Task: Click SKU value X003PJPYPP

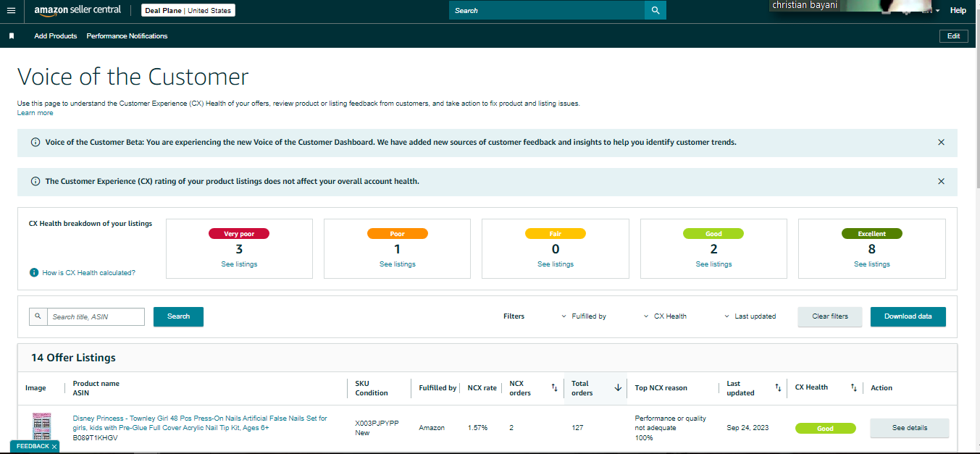Action: point(377,423)
